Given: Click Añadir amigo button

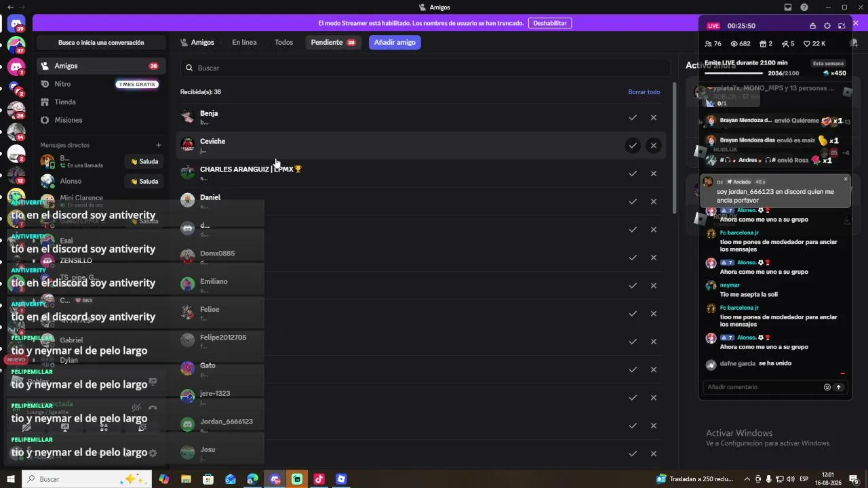Looking at the screenshot, I should 395,42.
